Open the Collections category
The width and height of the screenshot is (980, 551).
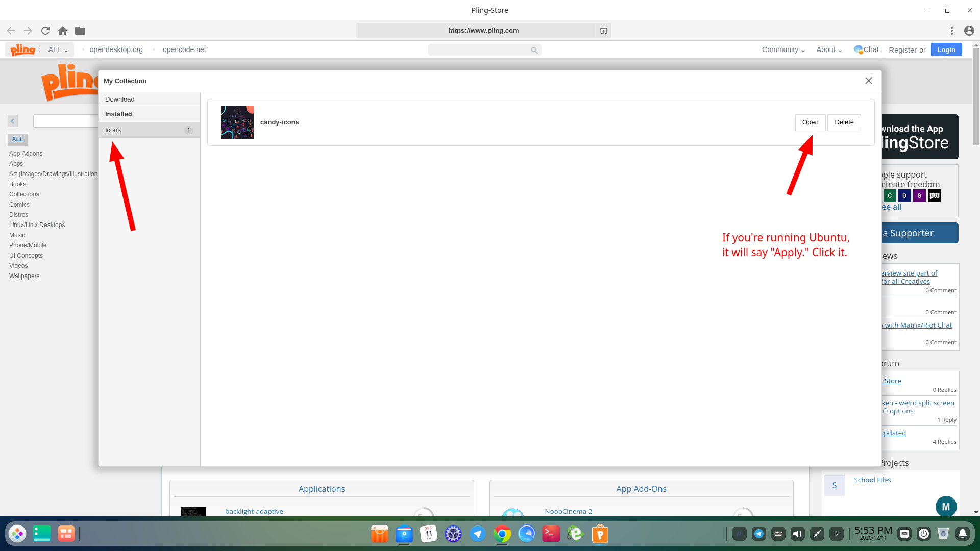click(24, 194)
